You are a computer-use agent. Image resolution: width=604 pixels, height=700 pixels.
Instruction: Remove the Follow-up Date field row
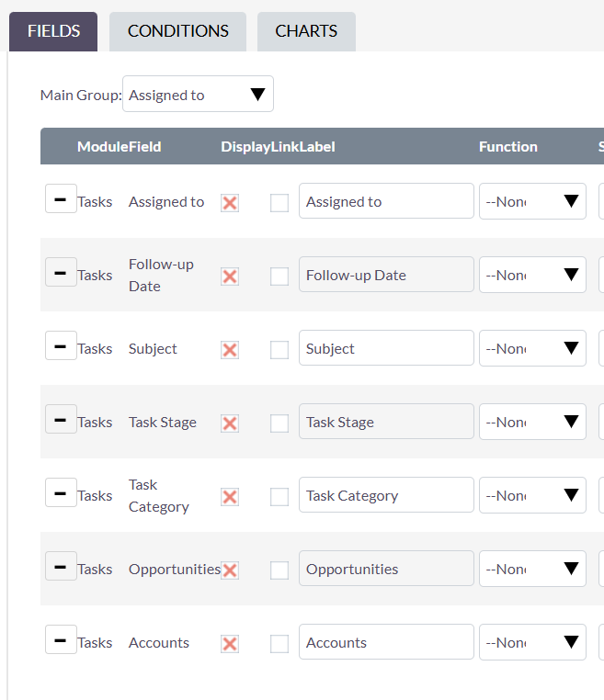(x=61, y=272)
